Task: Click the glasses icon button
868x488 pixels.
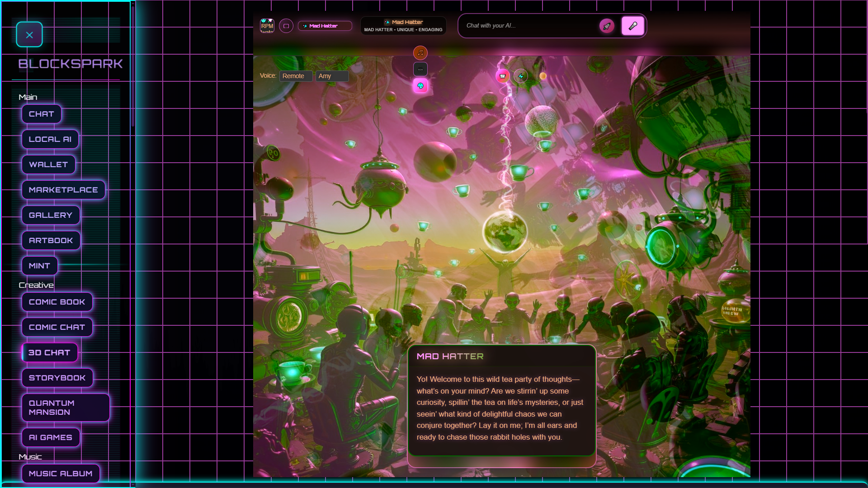Action: (x=420, y=69)
